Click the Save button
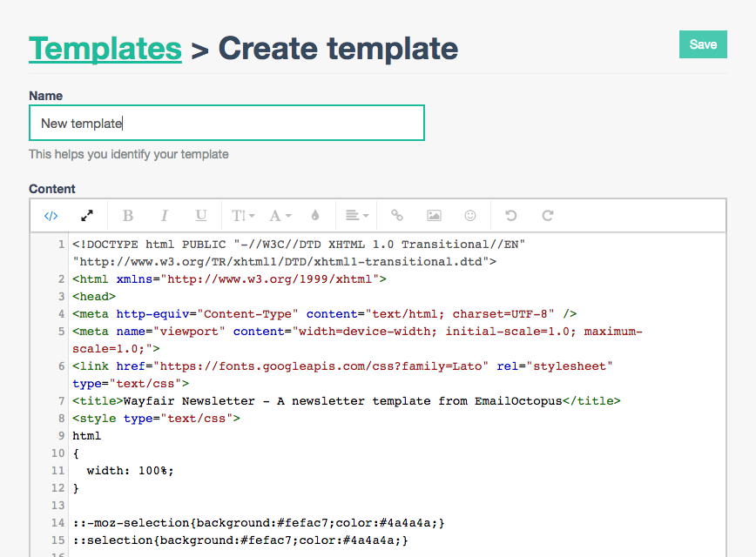756x557 pixels. 703,44
